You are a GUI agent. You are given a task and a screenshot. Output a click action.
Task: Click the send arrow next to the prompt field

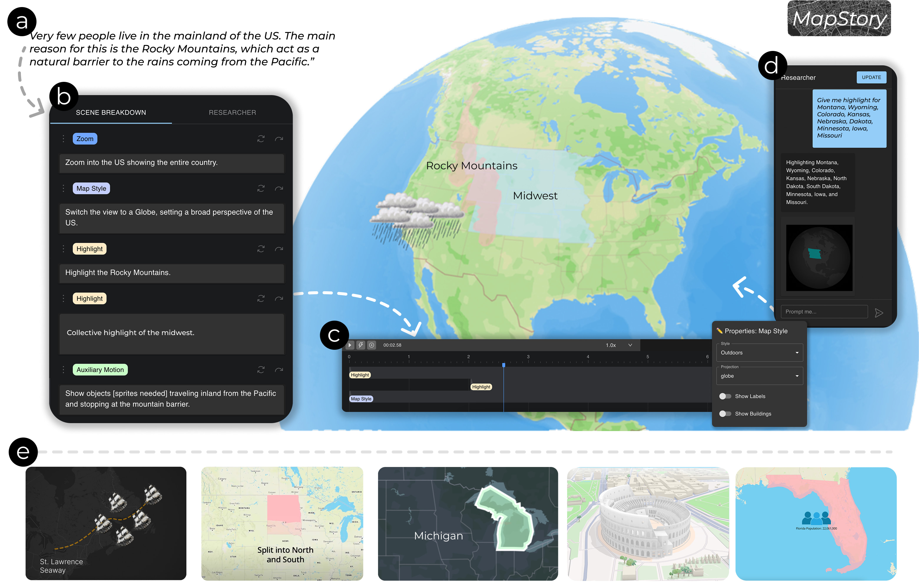(879, 313)
